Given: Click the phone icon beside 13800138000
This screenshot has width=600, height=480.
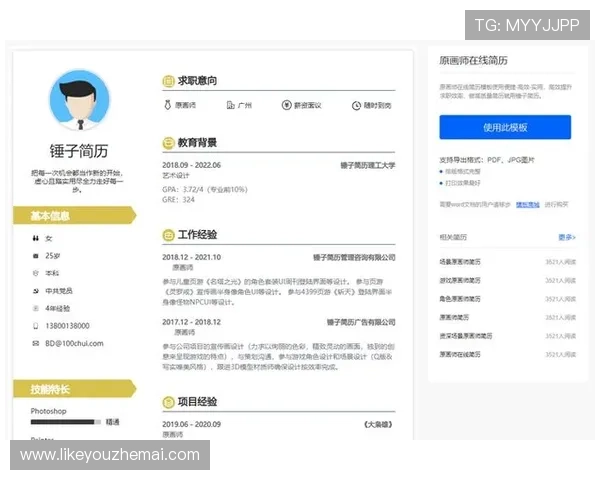Looking at the screenshot, I should tap(36, 326).
